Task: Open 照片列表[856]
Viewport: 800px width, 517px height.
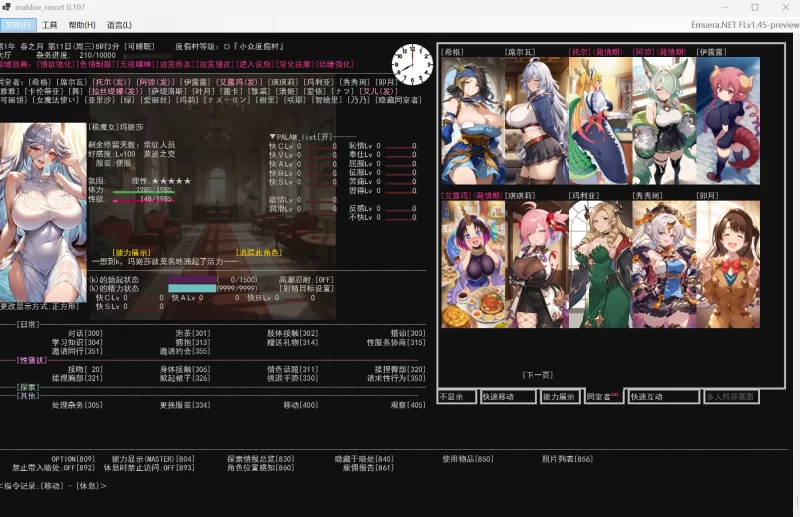Action: [x=567, y=459]
